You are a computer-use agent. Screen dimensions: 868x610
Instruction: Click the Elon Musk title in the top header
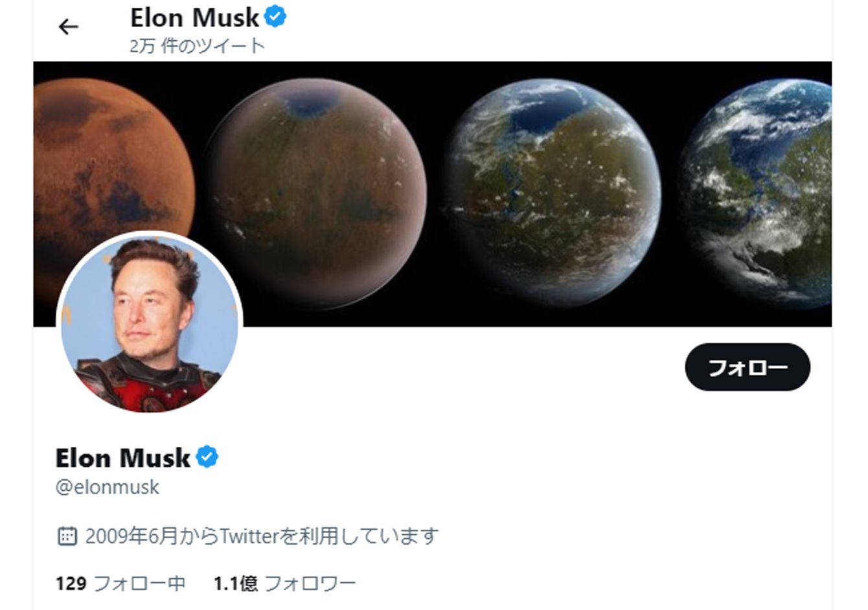tap(195, 17)
